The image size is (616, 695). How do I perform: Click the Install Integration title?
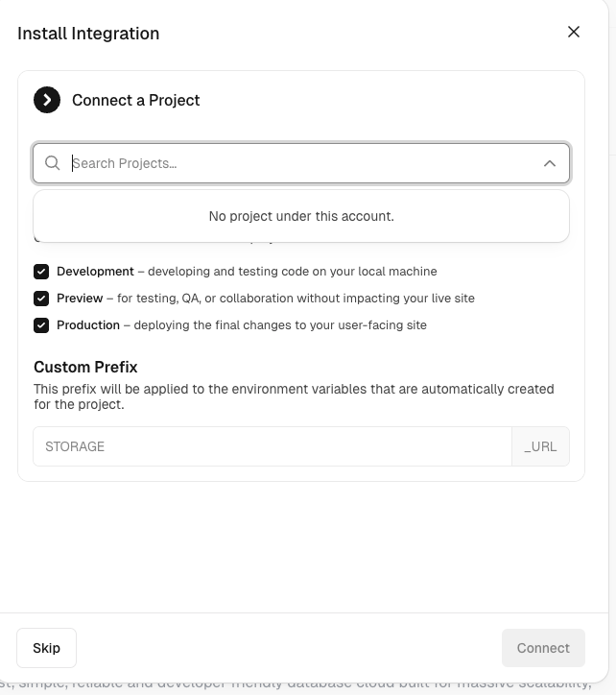click(88, 34)
